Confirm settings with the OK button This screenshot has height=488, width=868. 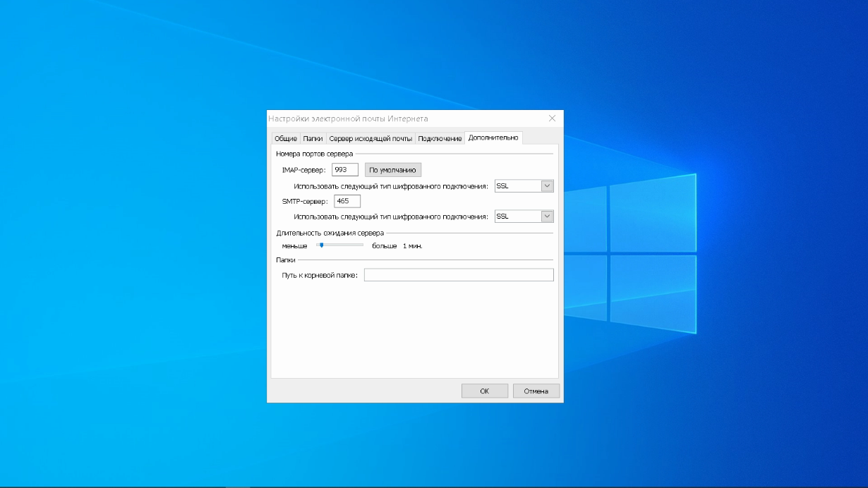484,391
